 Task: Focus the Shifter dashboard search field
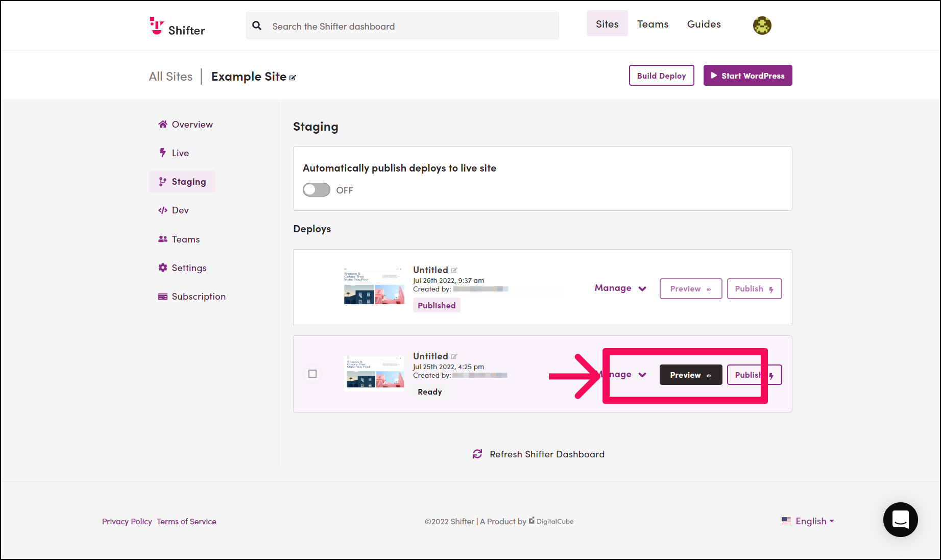[x=402, y=26]
